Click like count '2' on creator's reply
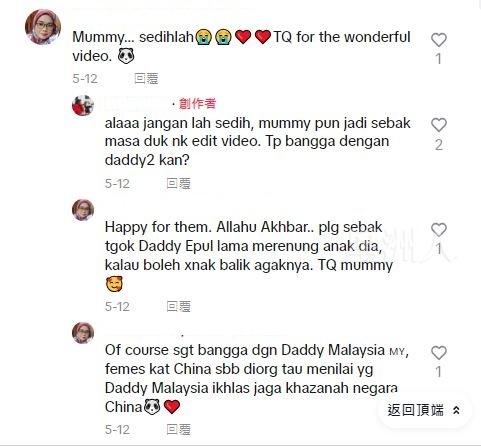The height and width of the screenshot is (447, 481). (439, 145)
